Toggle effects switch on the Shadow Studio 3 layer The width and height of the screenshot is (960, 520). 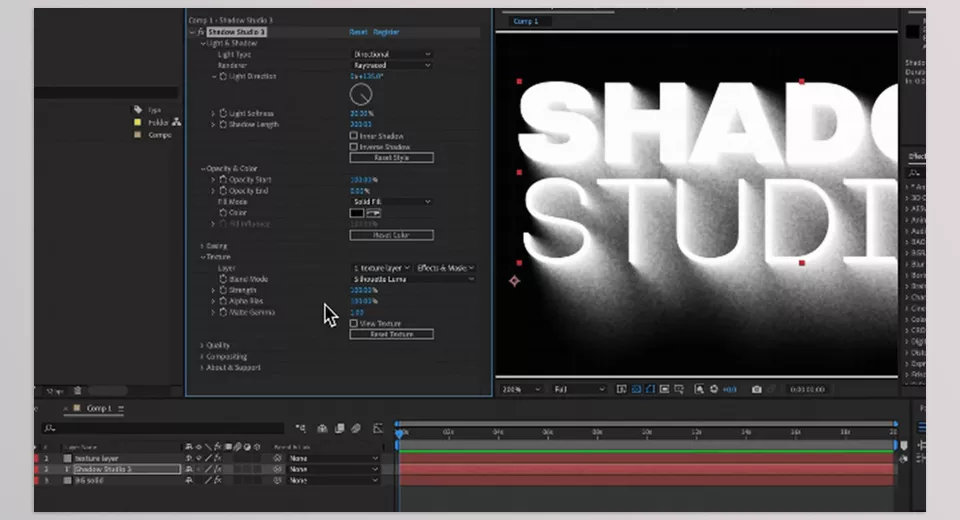[x=217, y=469]
